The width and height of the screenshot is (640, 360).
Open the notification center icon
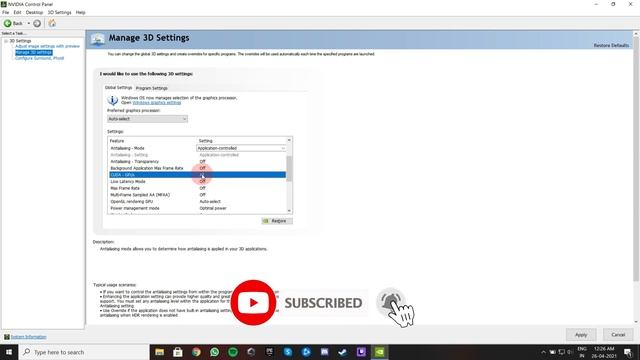click(x=628, y=352)
